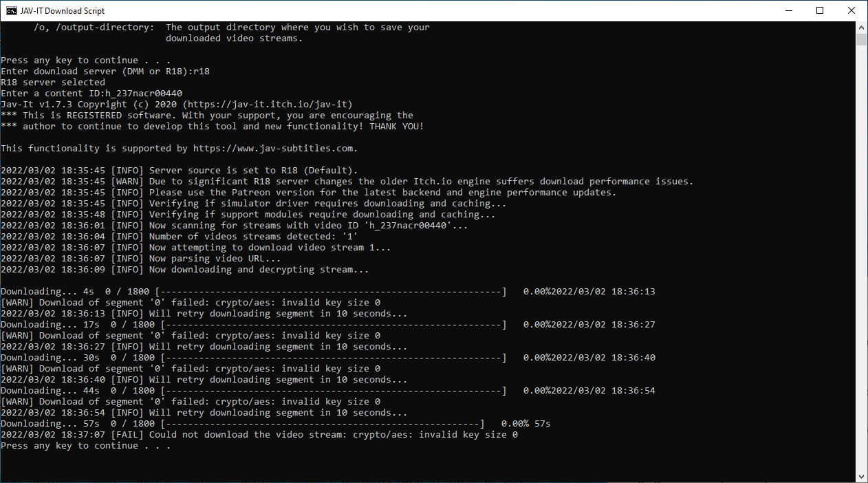Click the entered server value r18
This screenshot has width=868, height=483.
(x=202, y=72)
